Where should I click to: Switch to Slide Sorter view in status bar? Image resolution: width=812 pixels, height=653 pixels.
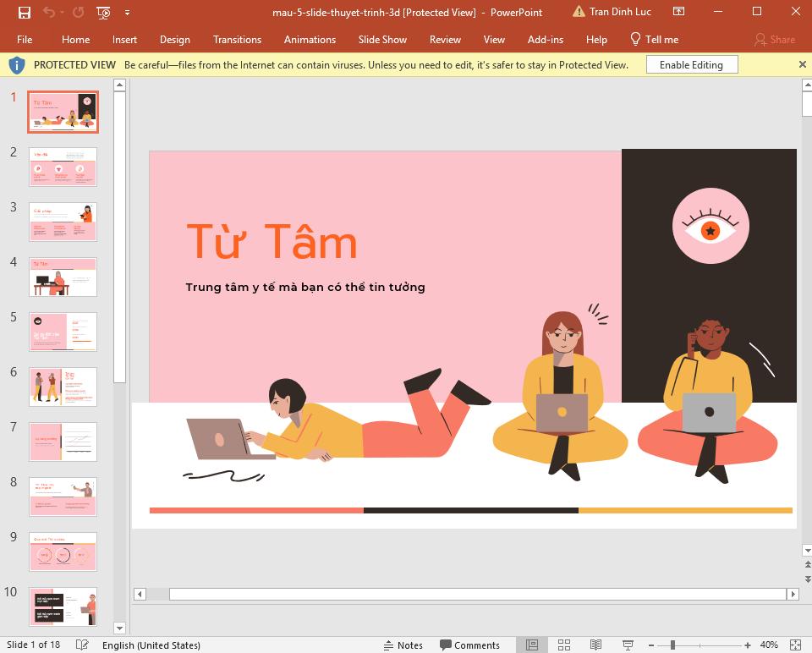[563, 645]
